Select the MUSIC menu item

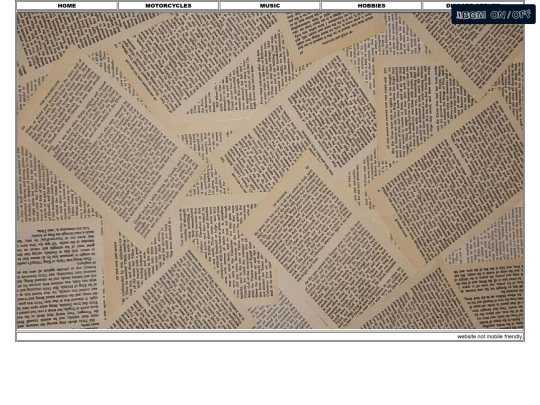click(270, 6)
